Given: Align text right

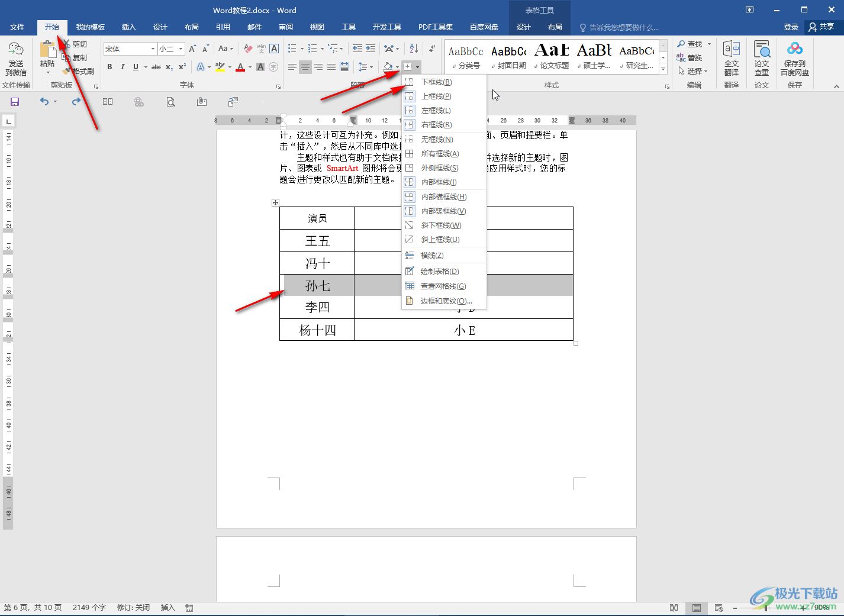Looking at the screenshot, I should tap(318, 67).
